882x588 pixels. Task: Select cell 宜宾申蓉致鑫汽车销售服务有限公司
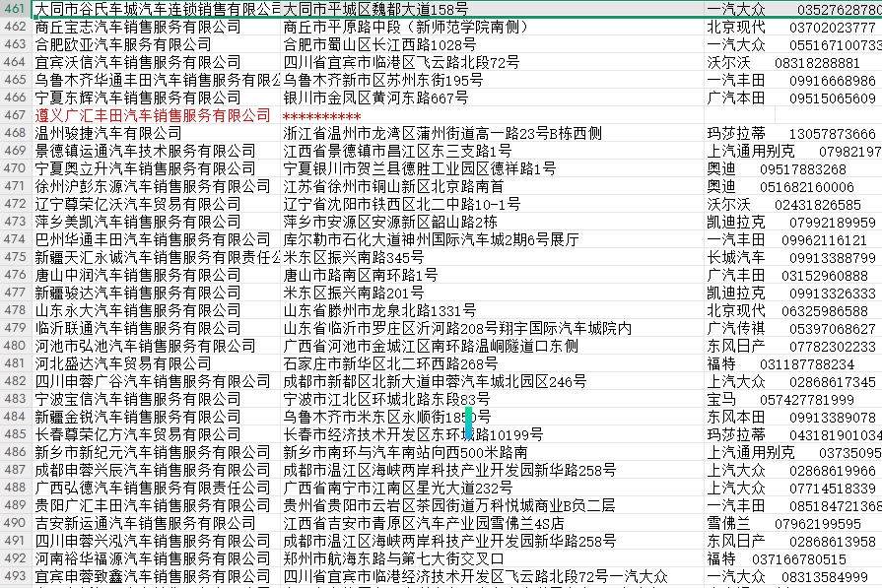(157, 576)
